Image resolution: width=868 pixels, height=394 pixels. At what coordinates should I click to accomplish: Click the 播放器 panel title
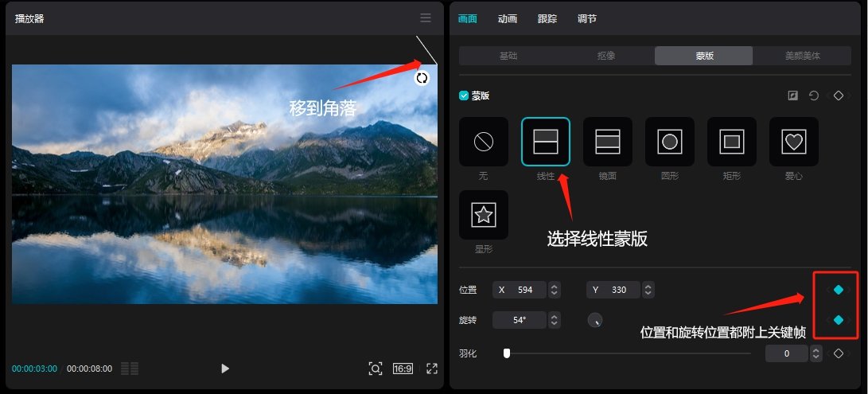click(x=29, y=18)
